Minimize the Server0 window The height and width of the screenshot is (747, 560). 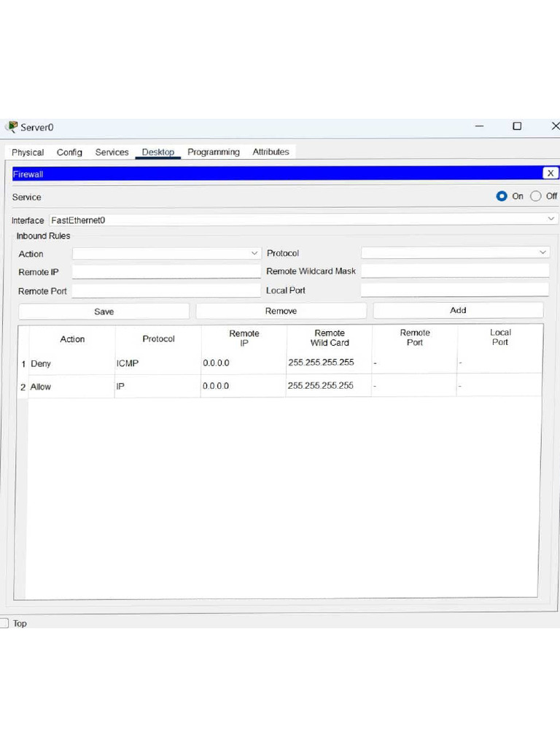[x=479, y=126]
